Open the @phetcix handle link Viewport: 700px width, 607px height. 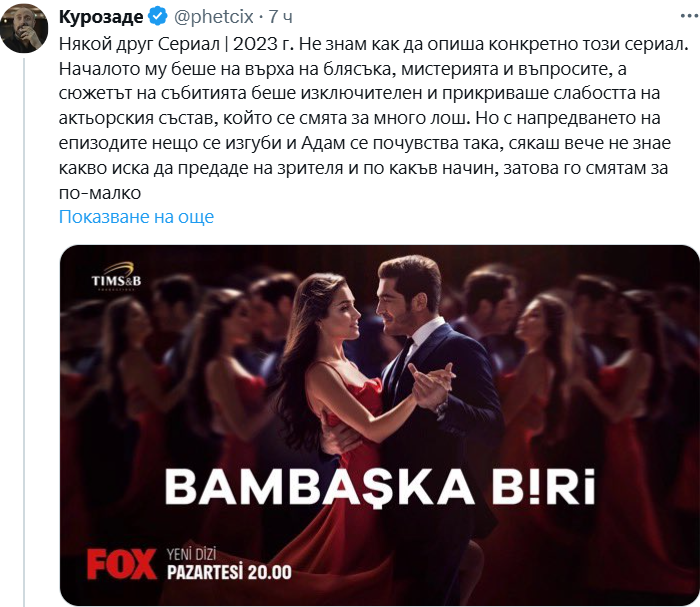click(x=213, y=17)
